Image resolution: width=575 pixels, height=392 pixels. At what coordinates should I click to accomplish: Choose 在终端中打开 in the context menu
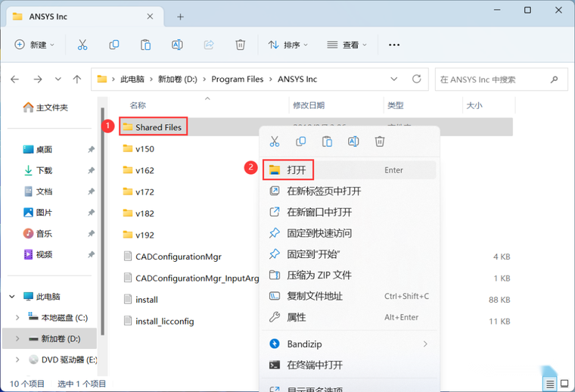(350, 365)
